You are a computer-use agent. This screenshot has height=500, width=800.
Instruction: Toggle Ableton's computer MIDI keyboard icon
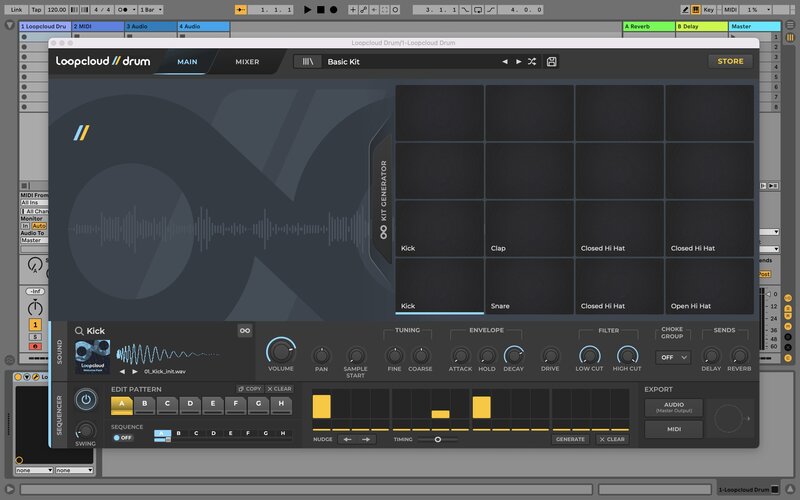695,9
